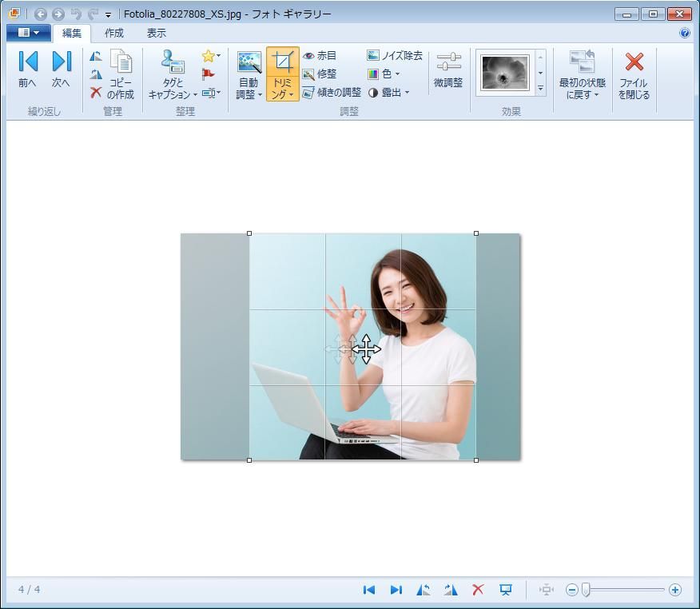The image size is (700, 609).
Task: Switch to the 表示 tab
Action: click(157, 33)
